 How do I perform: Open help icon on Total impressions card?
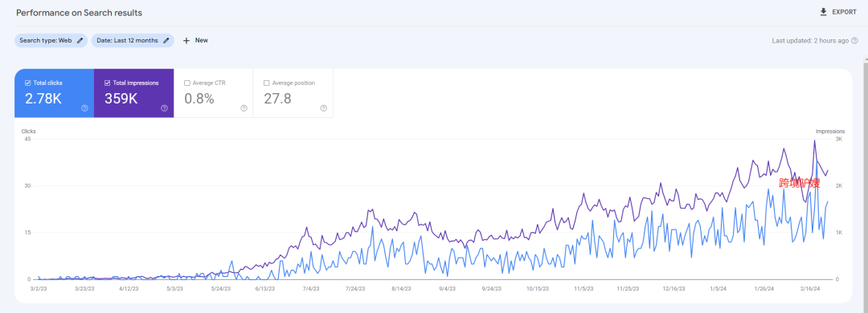point(165,108)
